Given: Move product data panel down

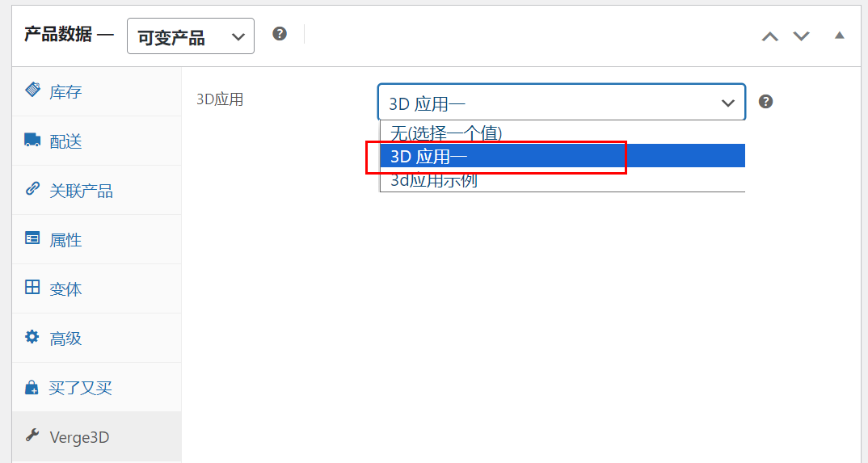Looking at the screenshot, I should [x=801, y=36].
